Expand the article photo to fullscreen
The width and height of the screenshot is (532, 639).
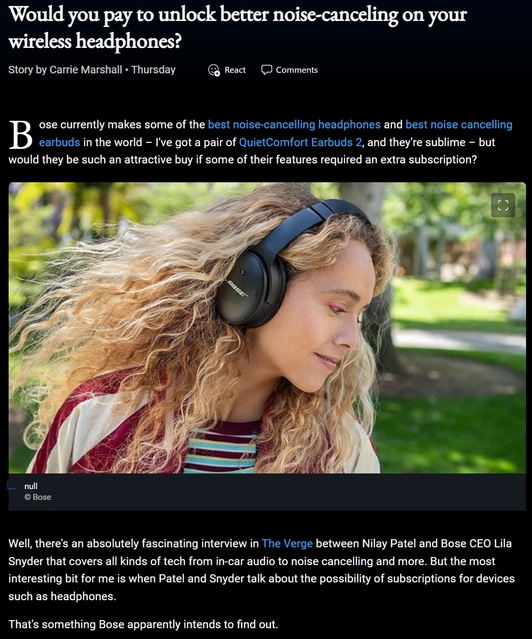tap(503, 205)
